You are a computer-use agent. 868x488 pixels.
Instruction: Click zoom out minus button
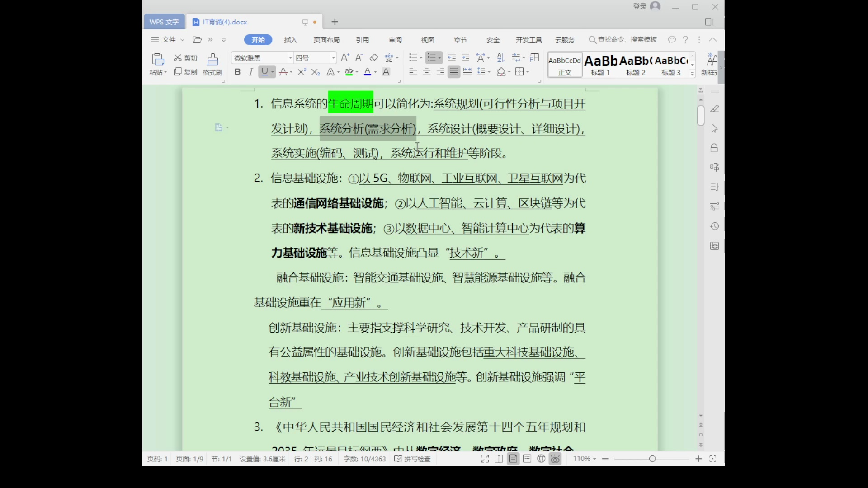605,459
